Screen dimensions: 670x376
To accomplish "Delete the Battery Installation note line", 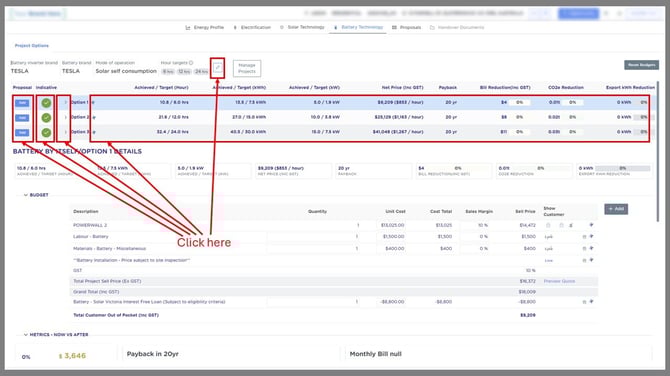I will coord(584,260).
